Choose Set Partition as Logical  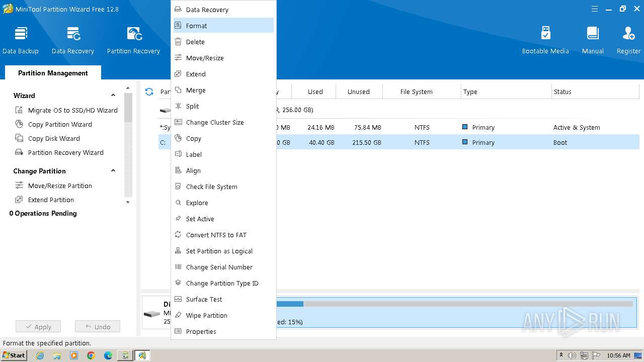[x=223, y=251]
